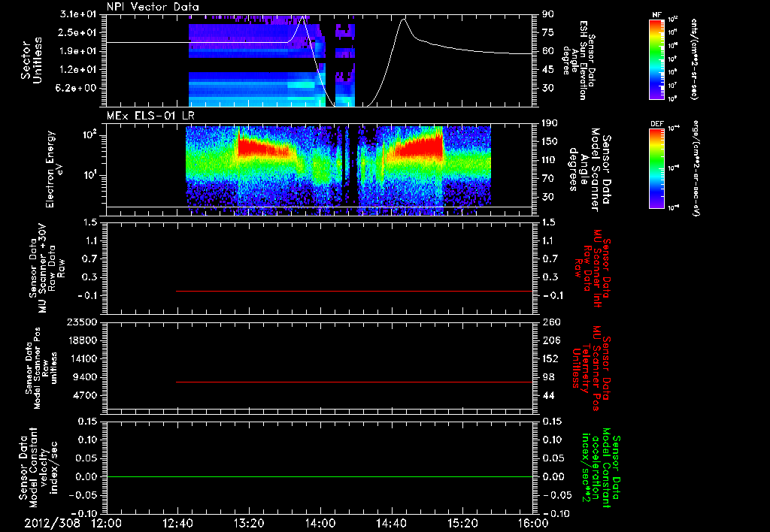Click the NF legend units label
770x532 pixels.
point(694,59)
